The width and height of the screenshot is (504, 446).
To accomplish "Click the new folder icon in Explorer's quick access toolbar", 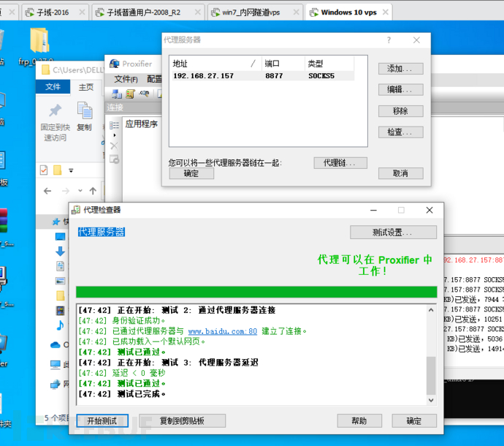I will click(x=58, y=170).
